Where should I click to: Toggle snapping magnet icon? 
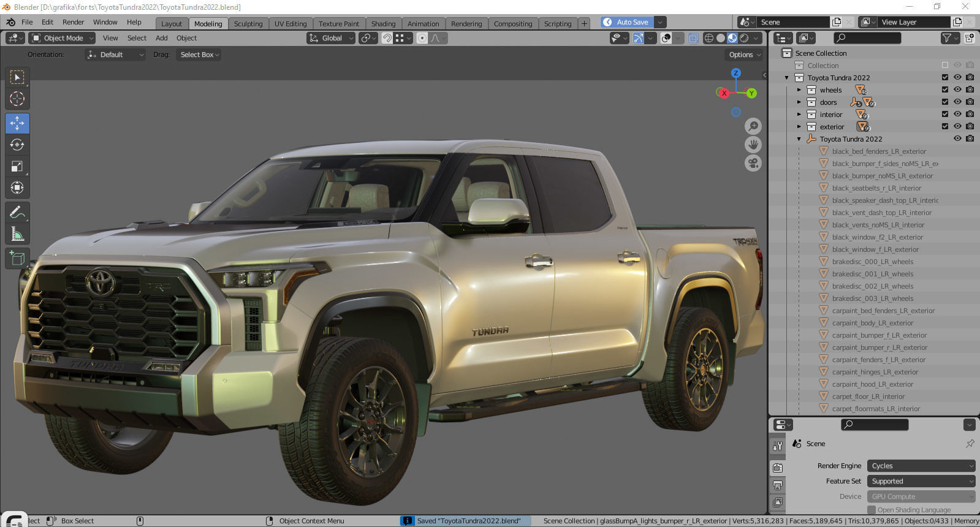(x=387, y=38)
